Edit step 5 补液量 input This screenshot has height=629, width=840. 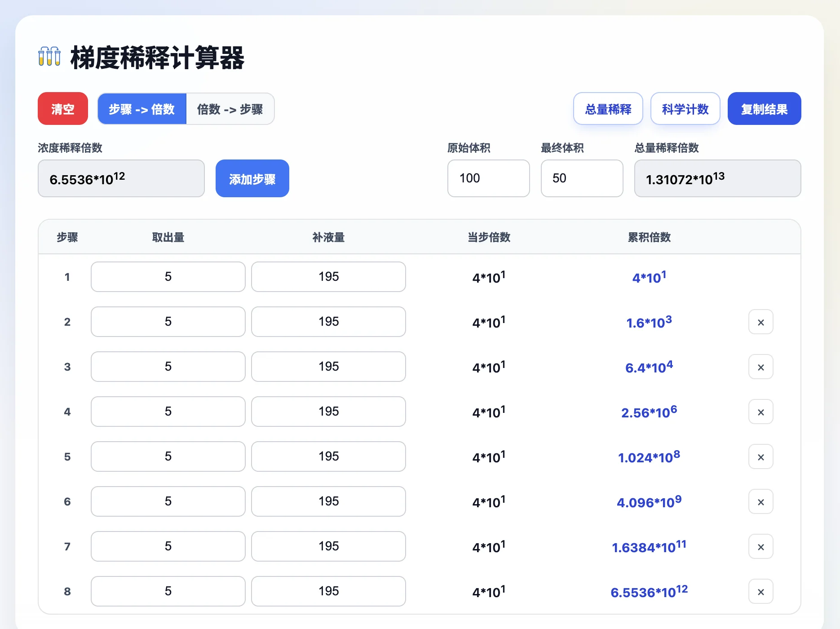[328, 456]
